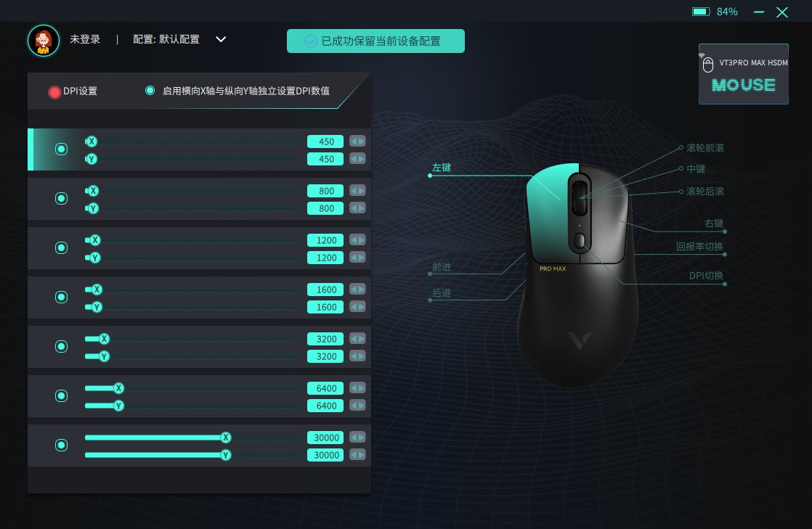The width and height of the screenshot is (812, 529).
Task: Click the 1600 X DPI value field
Action: click(x=325, y=290)
